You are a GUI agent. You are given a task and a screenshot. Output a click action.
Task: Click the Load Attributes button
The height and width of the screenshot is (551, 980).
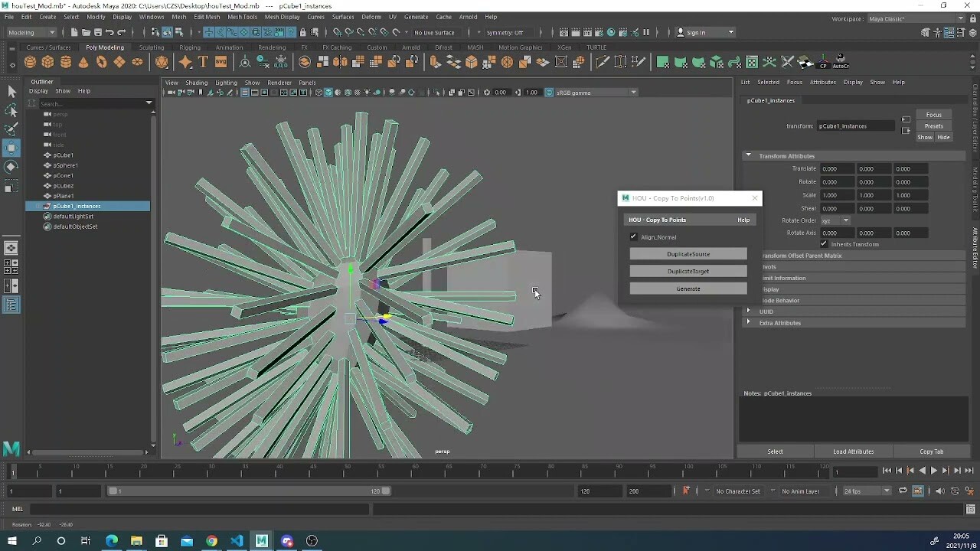point(854,451)
